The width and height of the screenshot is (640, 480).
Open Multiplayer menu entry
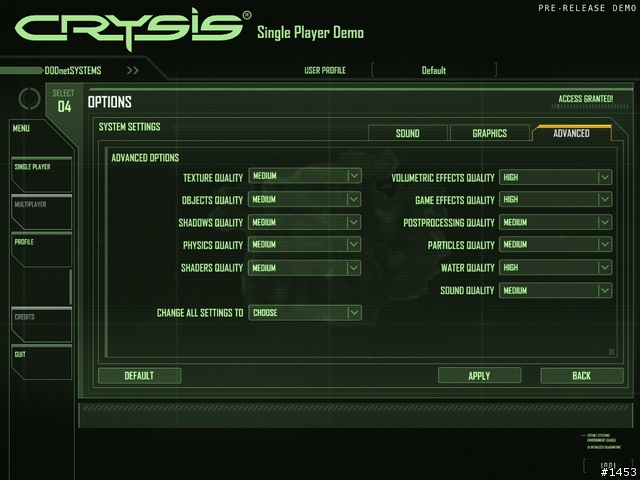pyautogui.click(x=41, y=212)
